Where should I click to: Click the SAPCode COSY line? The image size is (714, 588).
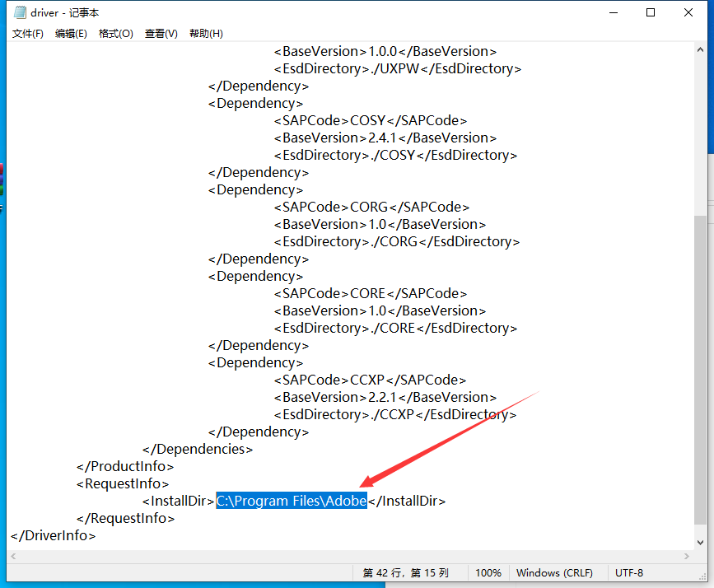tap(371, 120)
